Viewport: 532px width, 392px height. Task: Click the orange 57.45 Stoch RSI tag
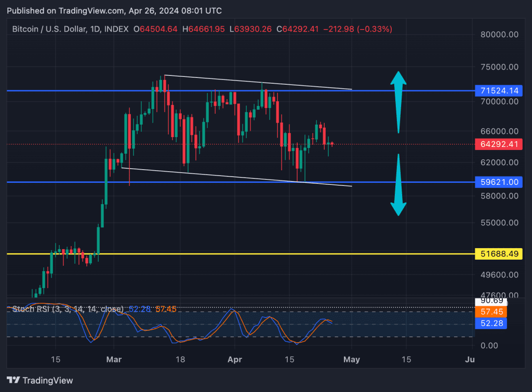coord(490,312)
